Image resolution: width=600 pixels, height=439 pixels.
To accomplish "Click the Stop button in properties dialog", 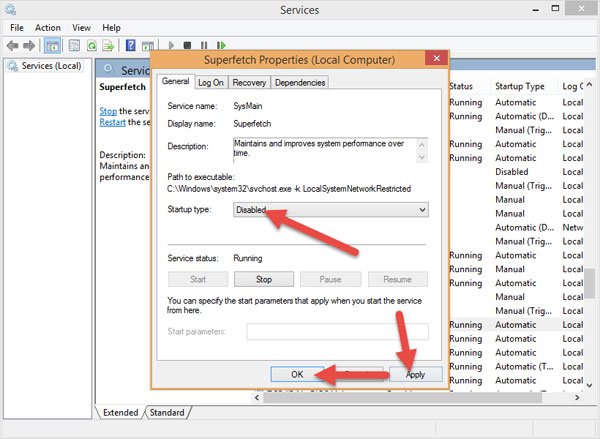I will (x=264, y=279).
